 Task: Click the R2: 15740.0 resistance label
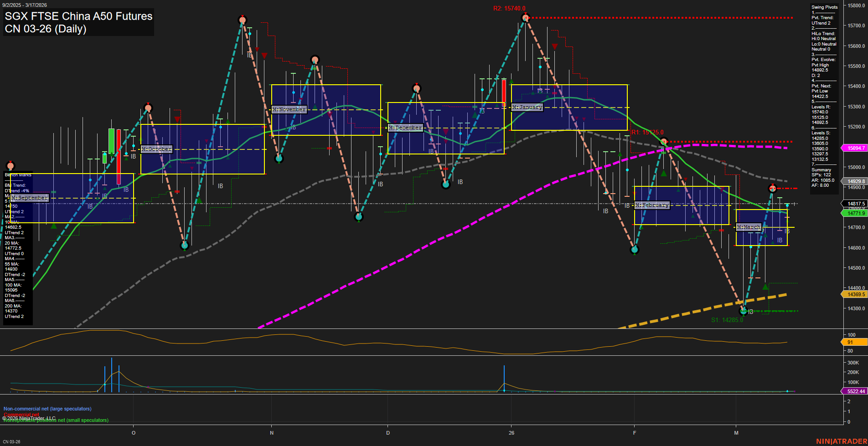pos(509,8)
